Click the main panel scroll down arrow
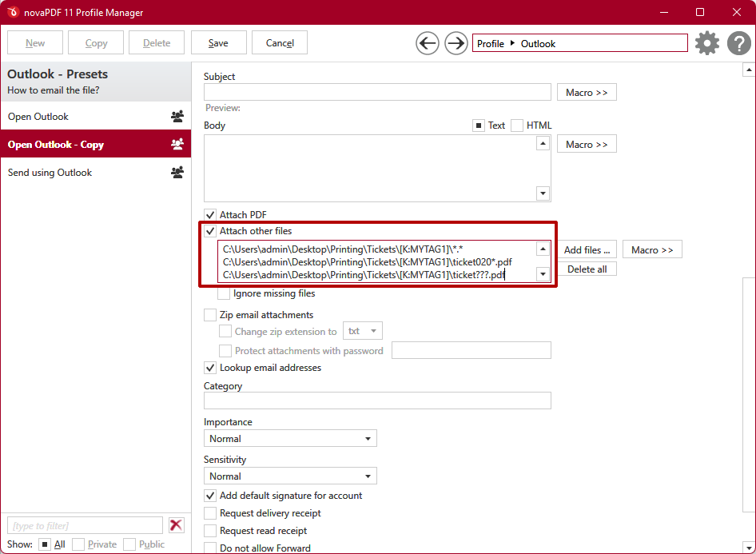Screen dimensions: 756x554 749,548
